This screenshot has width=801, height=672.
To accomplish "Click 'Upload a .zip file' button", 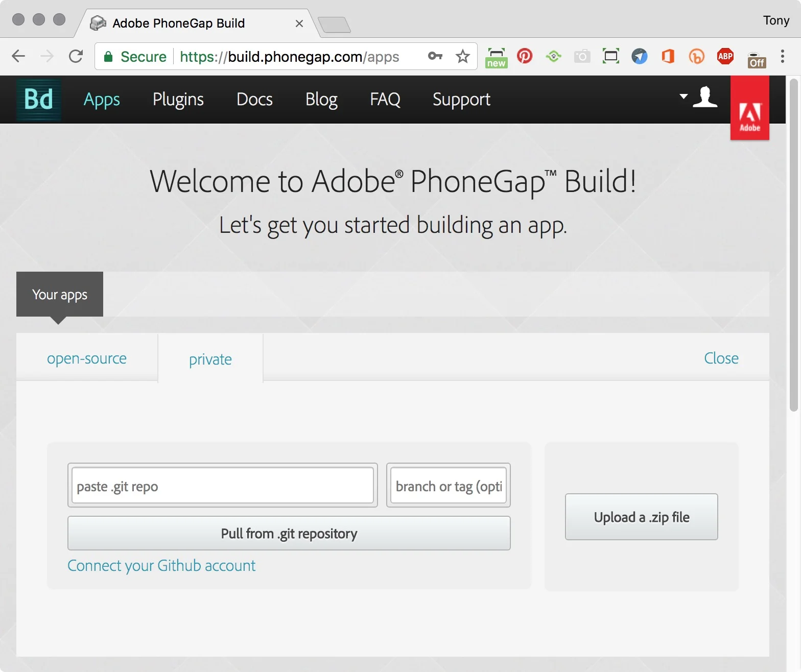I will click(642, 517).
